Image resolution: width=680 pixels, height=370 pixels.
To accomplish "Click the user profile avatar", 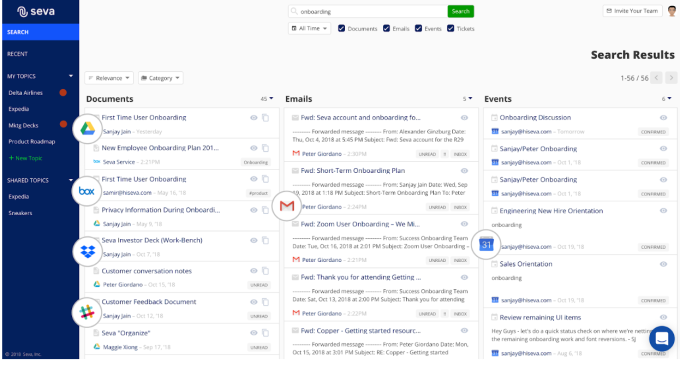I will (671, 11).
